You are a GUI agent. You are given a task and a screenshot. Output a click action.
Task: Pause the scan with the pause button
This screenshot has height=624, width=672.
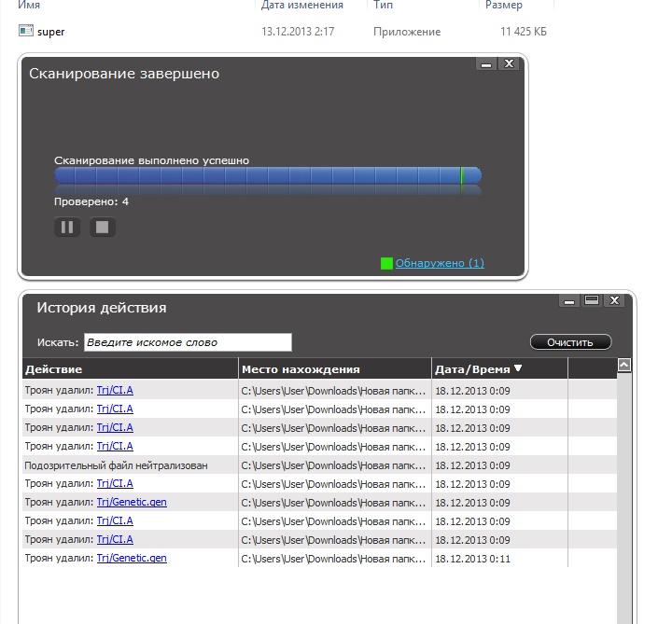(67, 227)
